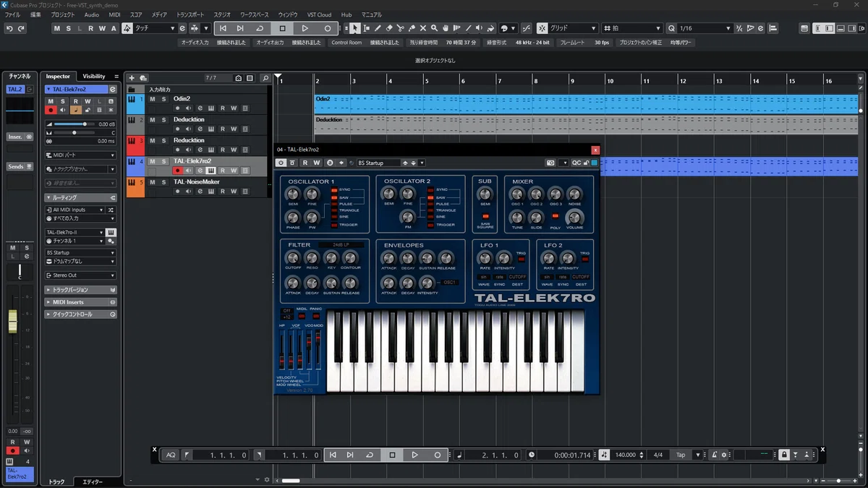868x488 pixels.
Task: Select the Glue tool
Action: (412, 28)
